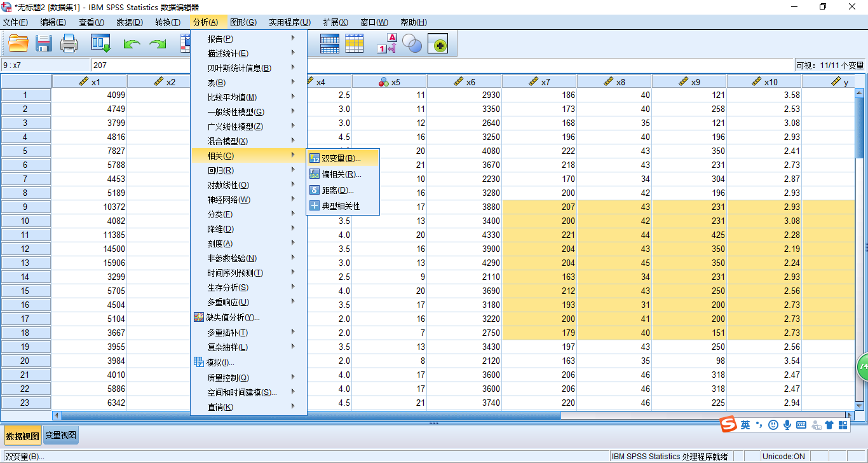
Task: Click the horizontal scrollbar left arrow
Action: pos(57,415)
